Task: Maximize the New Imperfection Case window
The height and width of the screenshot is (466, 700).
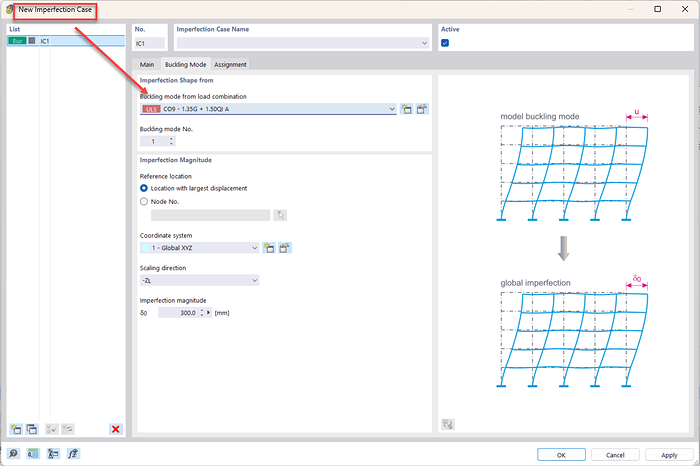Action: pos(658,9)
